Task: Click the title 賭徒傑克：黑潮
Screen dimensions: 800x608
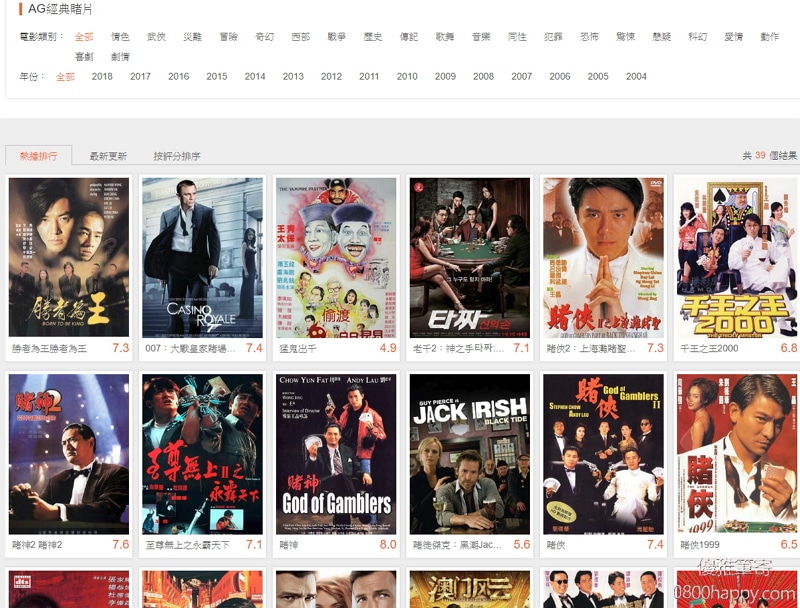Action: pos(458,545)
